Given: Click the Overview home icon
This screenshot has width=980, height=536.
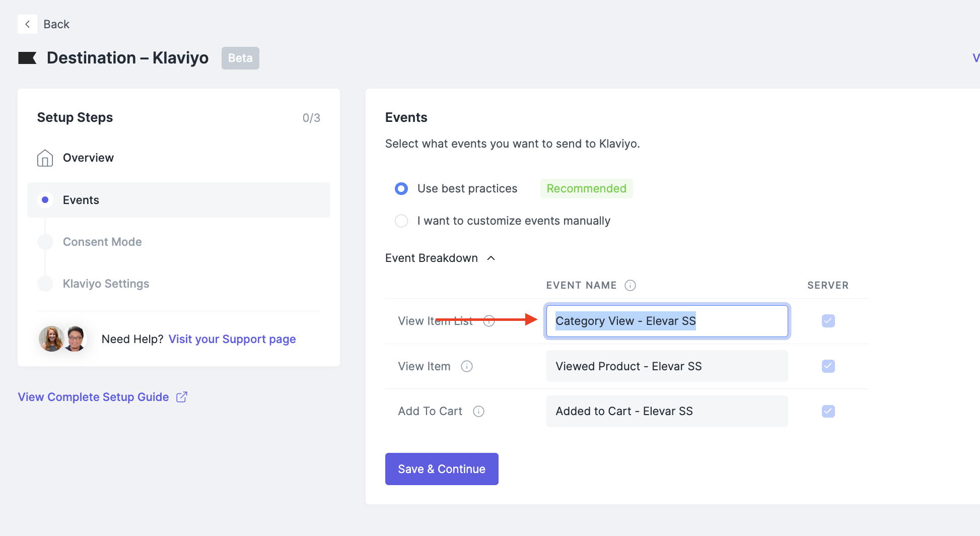Looking at the screenshot, I should click(45, 158).
